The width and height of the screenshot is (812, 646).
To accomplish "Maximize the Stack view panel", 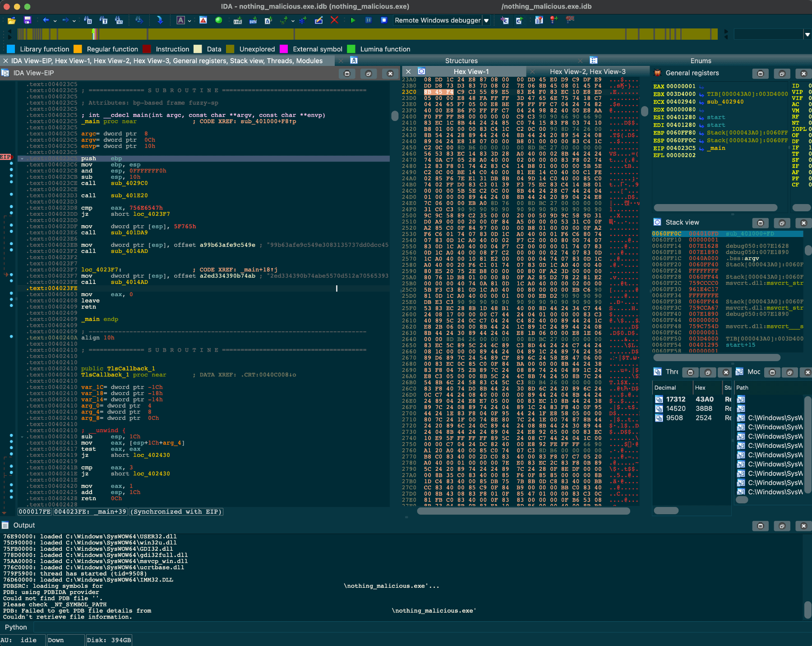I will tap(761, 223).
